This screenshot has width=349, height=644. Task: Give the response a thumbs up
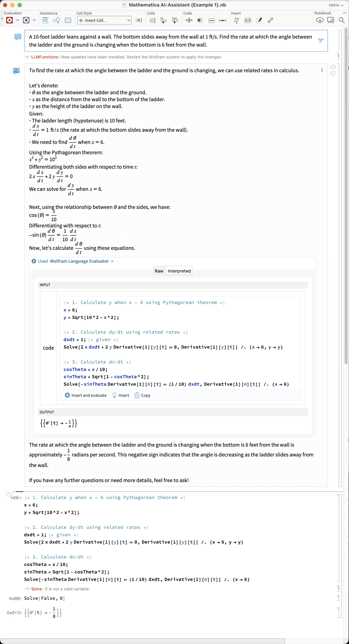point(333,67)
